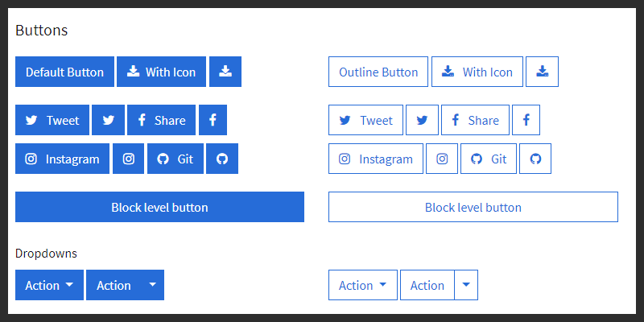The image size is (644, 322).
Task: Click the outline Facebook icon-only button
Action: pyautogui.click(x=526, y=120)
